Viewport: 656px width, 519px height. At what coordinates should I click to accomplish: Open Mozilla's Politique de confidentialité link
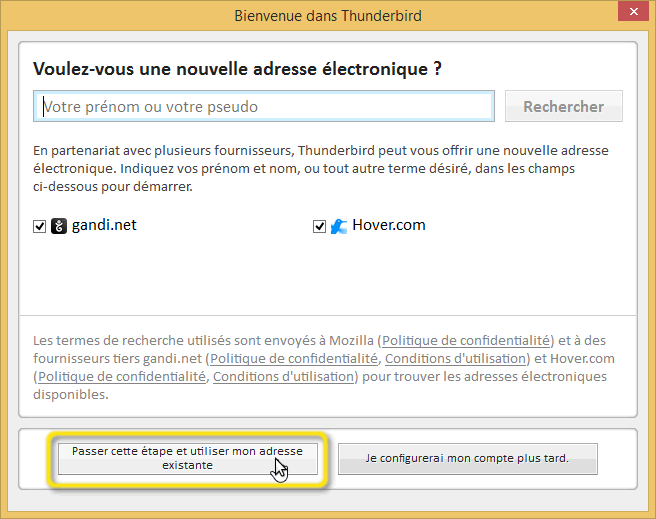466,340
